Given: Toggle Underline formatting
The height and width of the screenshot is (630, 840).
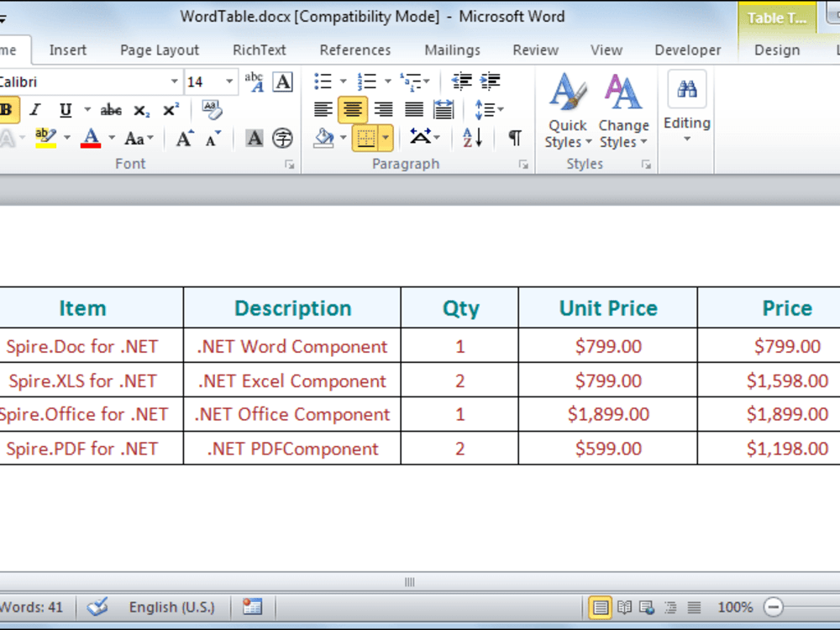Looking at the screenshot, I should pyautogui.click(x=66, y=110).
